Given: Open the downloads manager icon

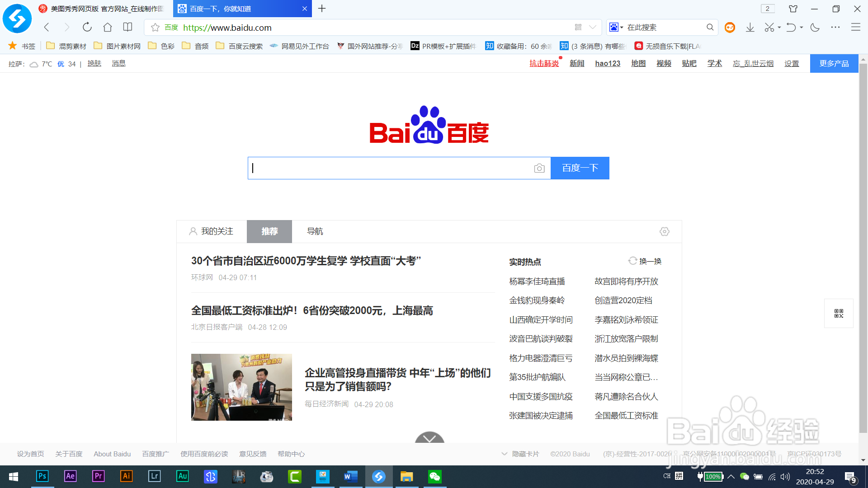Looking at the screenshot, I should coord(750,28).
